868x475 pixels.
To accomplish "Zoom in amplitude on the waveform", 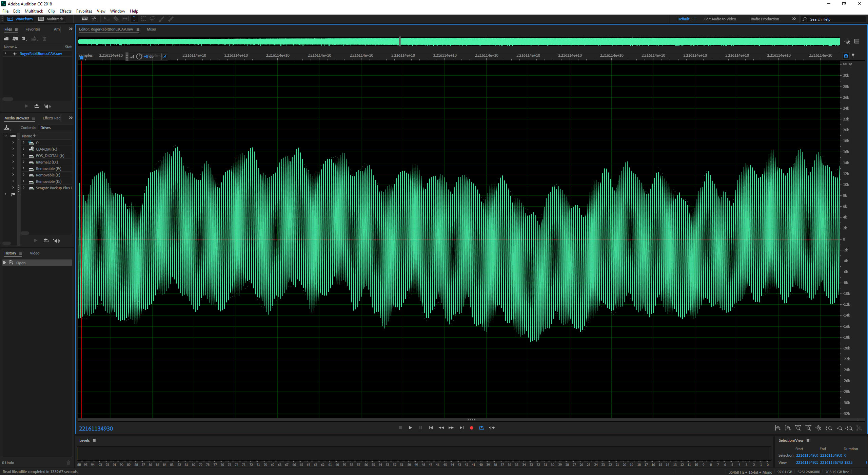I will point(777,428).
